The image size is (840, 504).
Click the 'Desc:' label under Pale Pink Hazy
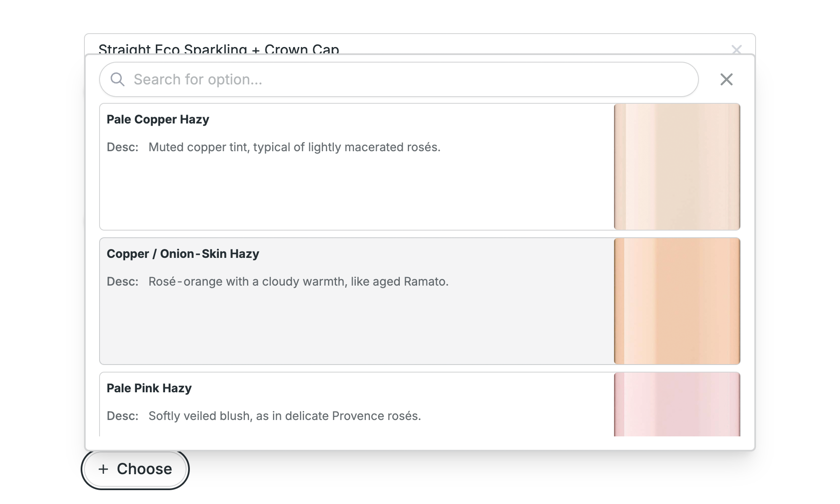[x=123, y=416]
